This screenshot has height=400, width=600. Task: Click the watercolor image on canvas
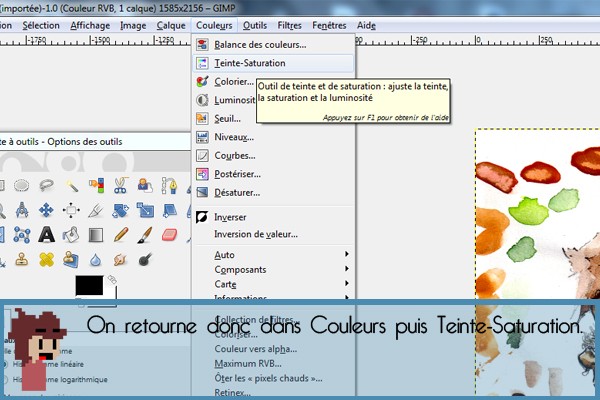(x=538, y=214)
